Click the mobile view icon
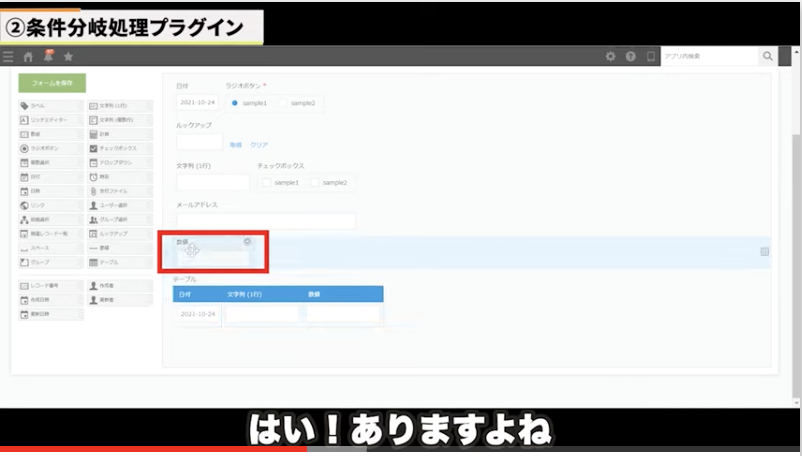Screen dimensions: 802x456 tap(650, 57)
